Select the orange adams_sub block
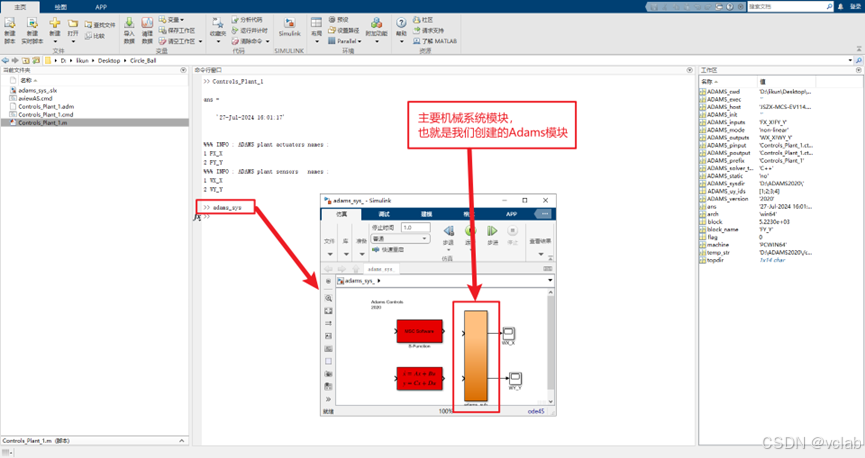 pyautogui.click(x=476, y=356)
